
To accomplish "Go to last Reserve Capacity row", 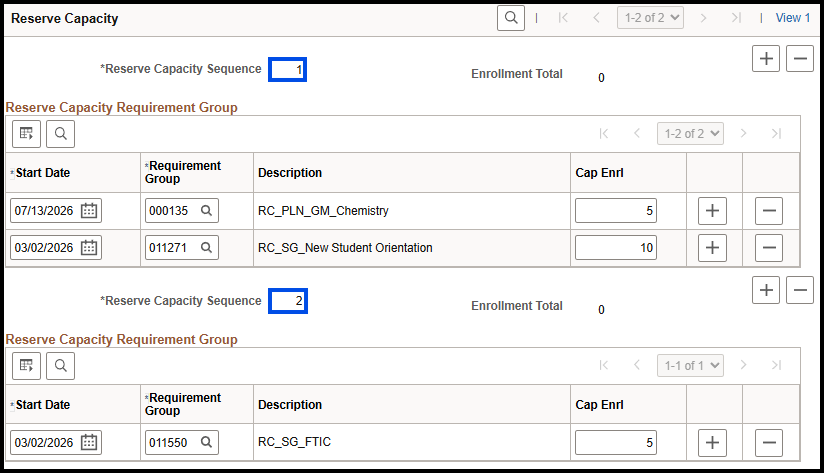I will click(736, 18).
